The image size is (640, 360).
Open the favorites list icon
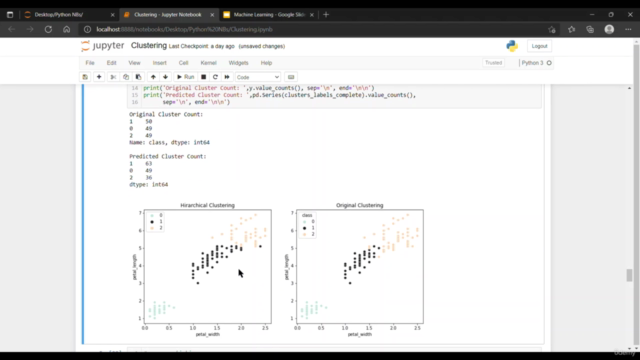571,29
